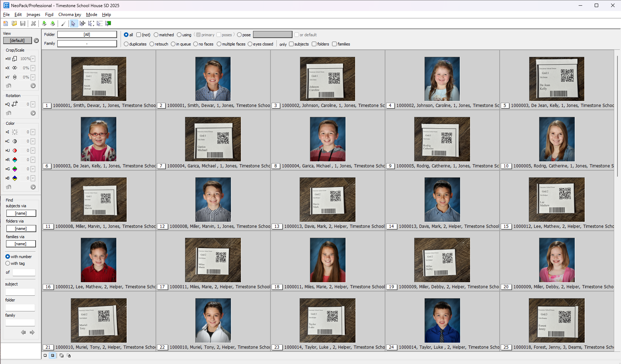Click the round apply icon in Crop/Scale panel
This screenshot has height=364, width=621.
coord(33,86)
